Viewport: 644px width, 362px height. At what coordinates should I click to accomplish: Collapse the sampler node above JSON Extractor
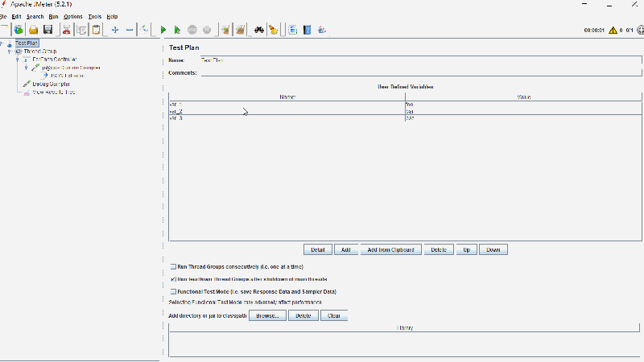click(27, 68)
